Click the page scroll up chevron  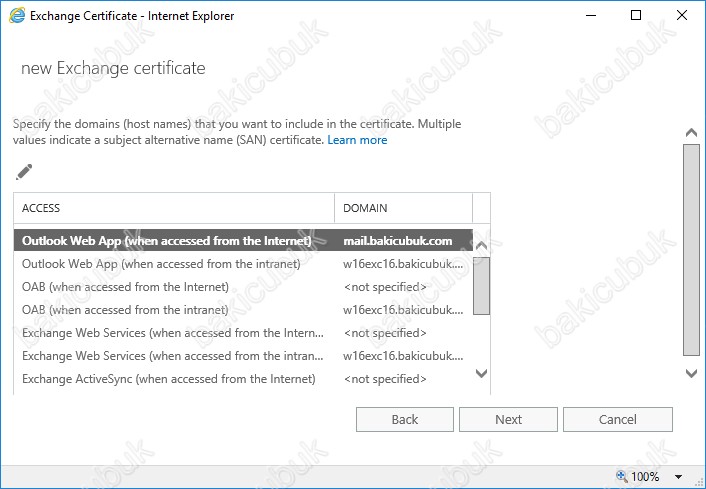point(691,132)
